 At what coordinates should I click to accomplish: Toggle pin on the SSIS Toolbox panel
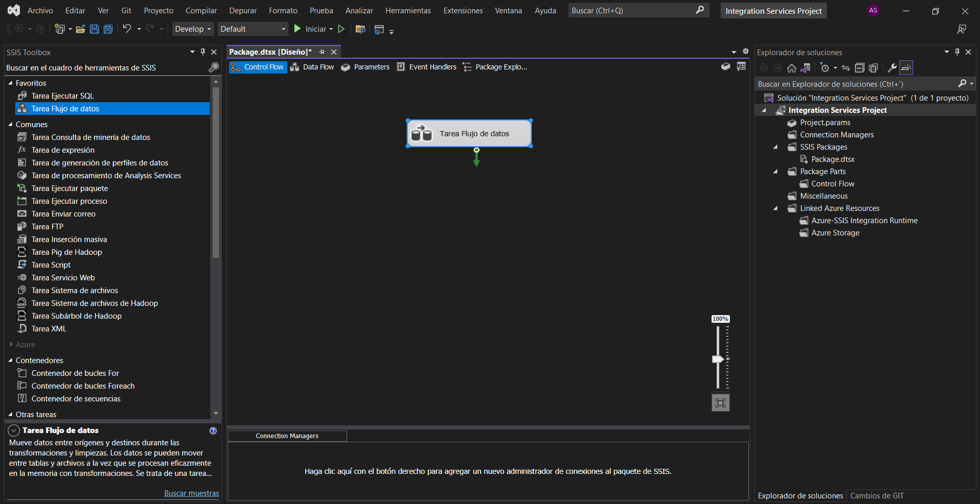tap(203, 52)
